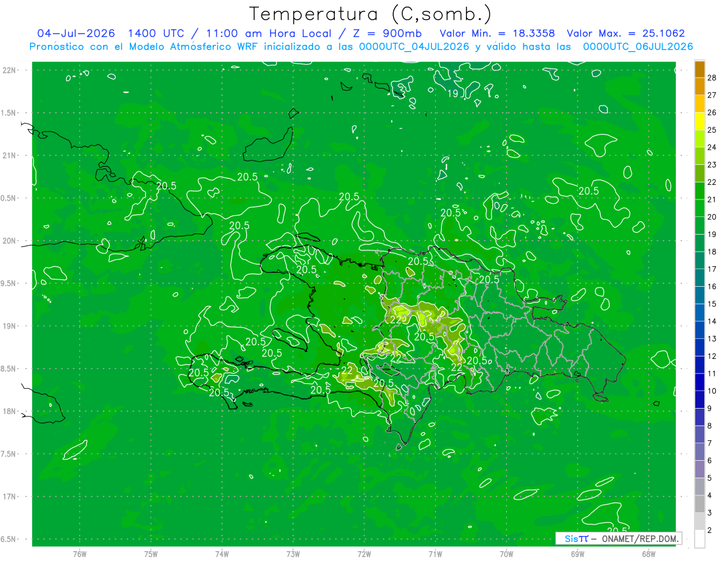The width and height of the screenshot is (728, 562).
Task: Click the "19" contour label near the top
Action: (x=453, y=93)
